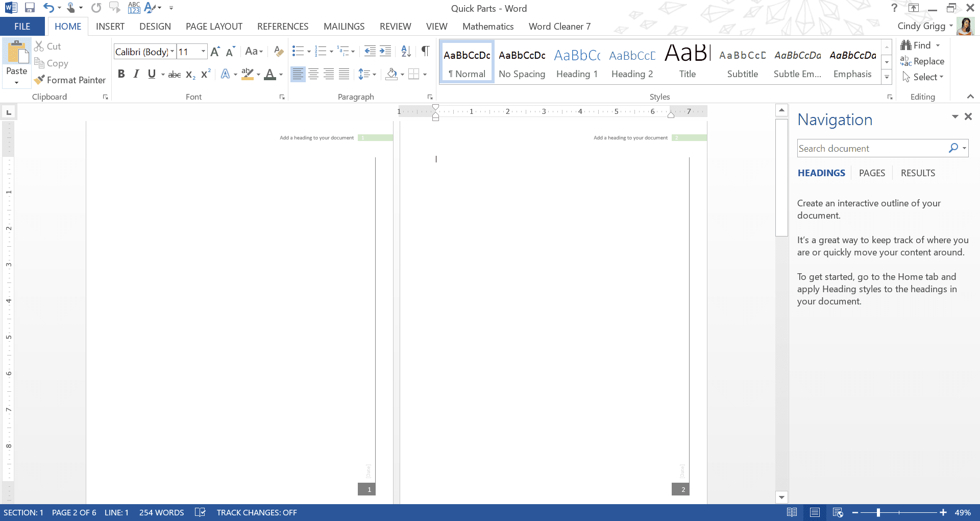Align text to the left
Image resolution: width=980 pixels, height=521 pixels.
(x=298, y=74)
